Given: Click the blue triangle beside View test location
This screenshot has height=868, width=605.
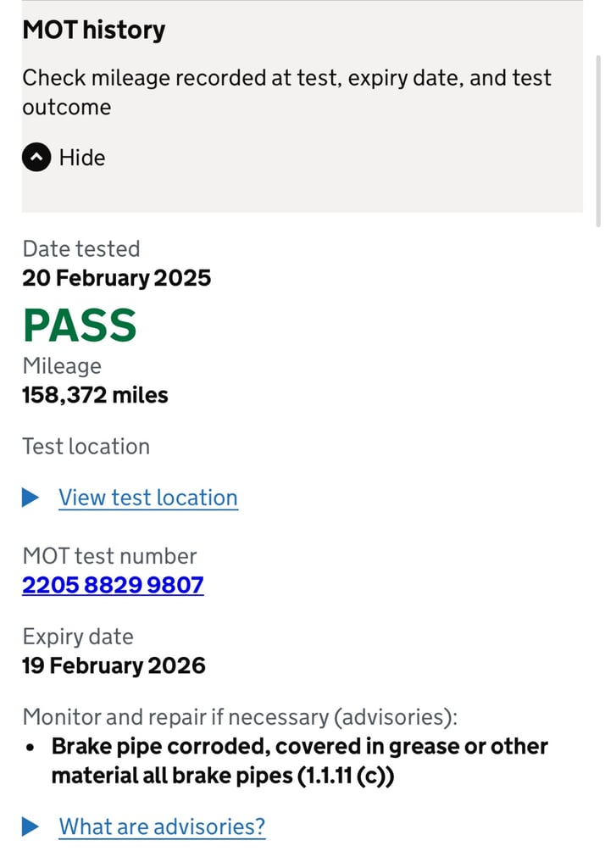Looking at the screenshot, I should pyautogui.click(x=31, y=497).
